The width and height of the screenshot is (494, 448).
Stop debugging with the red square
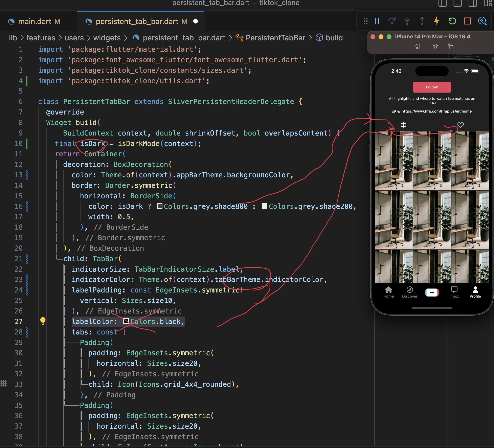(x=467, y=21)
